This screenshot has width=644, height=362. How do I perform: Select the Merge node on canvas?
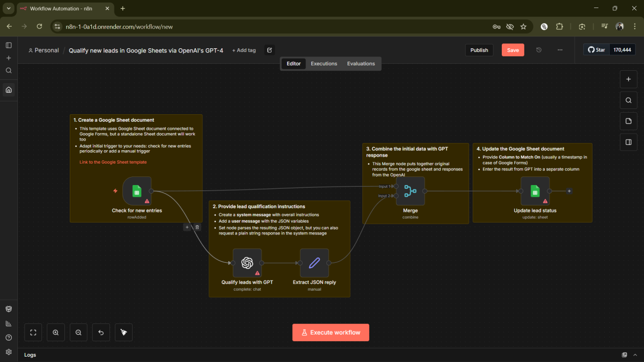click(410, 191)
